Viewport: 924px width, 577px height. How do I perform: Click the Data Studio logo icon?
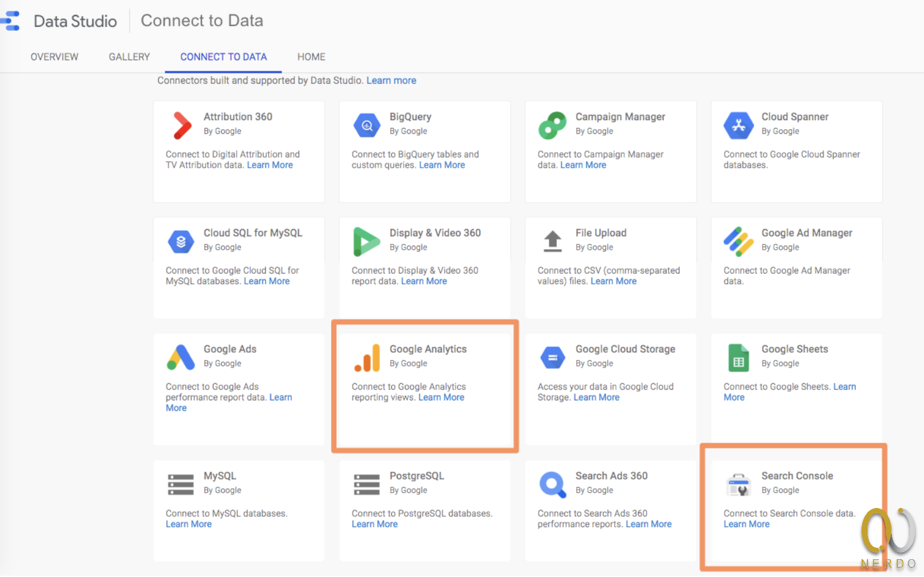[10, 21]
